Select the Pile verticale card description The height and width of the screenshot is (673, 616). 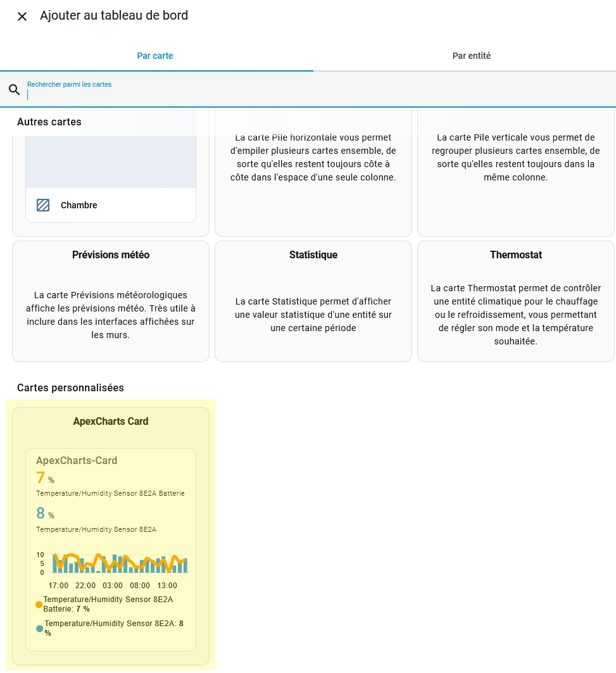515,158
